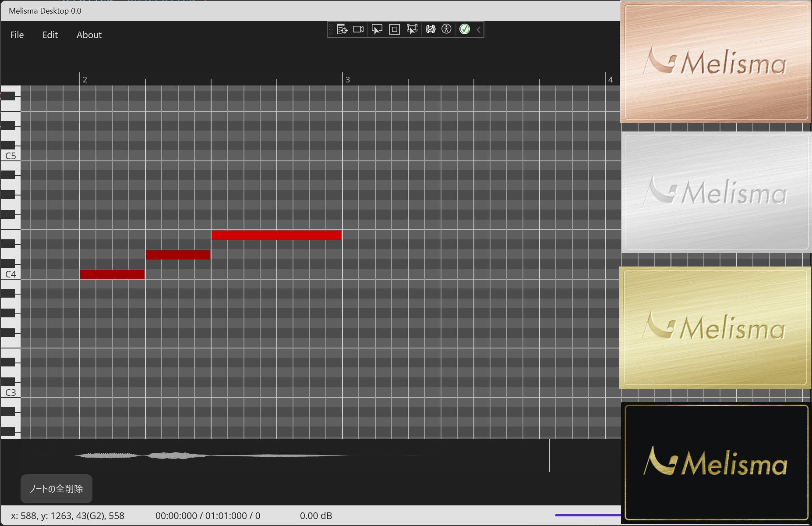This screenshot has width=812, height=526.
Task: Click the gray audio waveform
Action: [x=210, y=456]
